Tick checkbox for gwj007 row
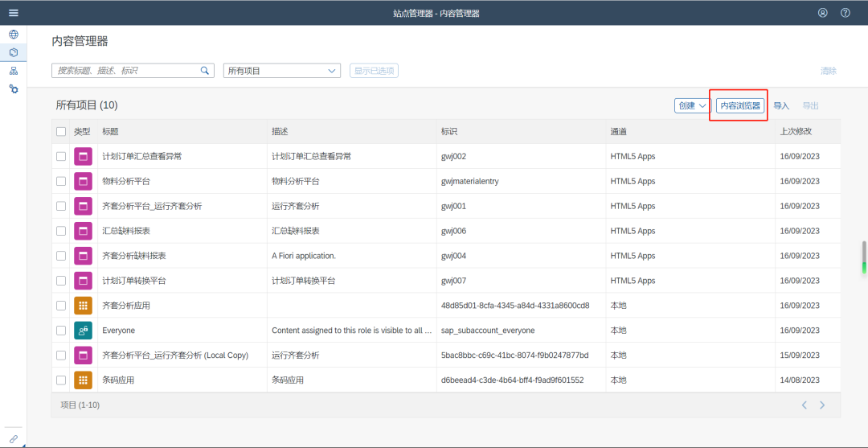The image size is (868, 448). click(61, 281)
